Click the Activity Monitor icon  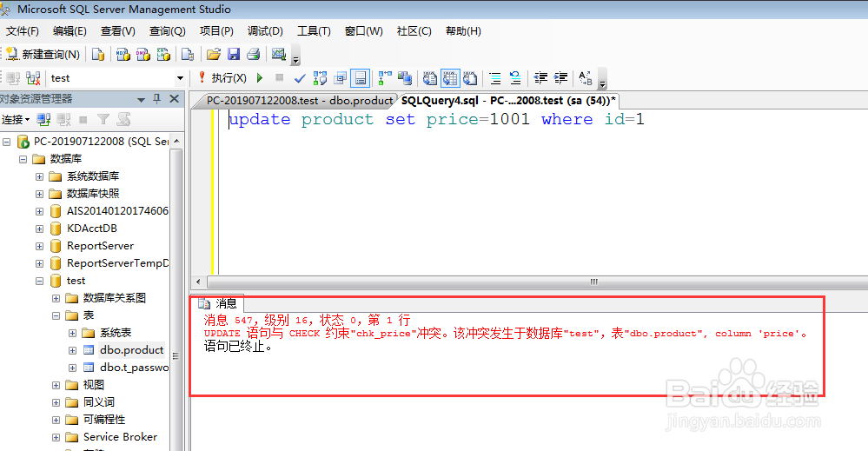click(x=278, y=54)
